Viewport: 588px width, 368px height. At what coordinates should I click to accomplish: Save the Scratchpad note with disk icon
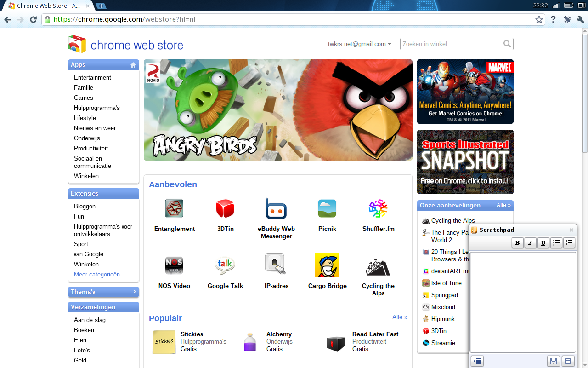554,362
